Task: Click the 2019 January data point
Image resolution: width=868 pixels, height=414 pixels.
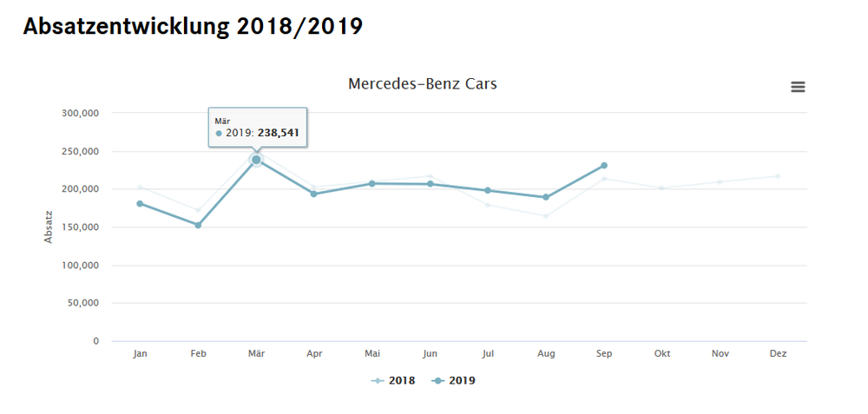Action: point(140,204)
